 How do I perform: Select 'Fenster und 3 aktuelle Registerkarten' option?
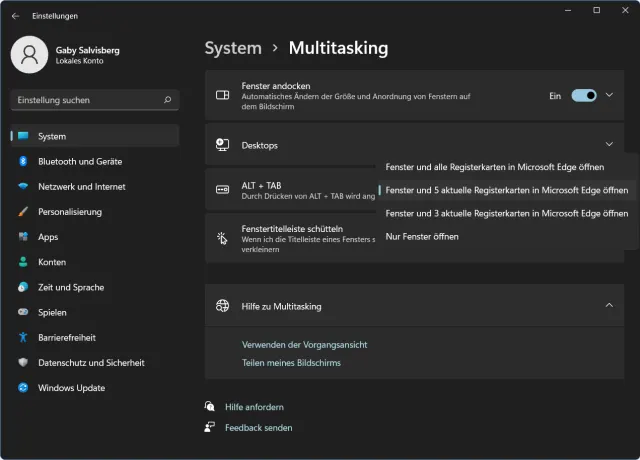coord(506,213)
